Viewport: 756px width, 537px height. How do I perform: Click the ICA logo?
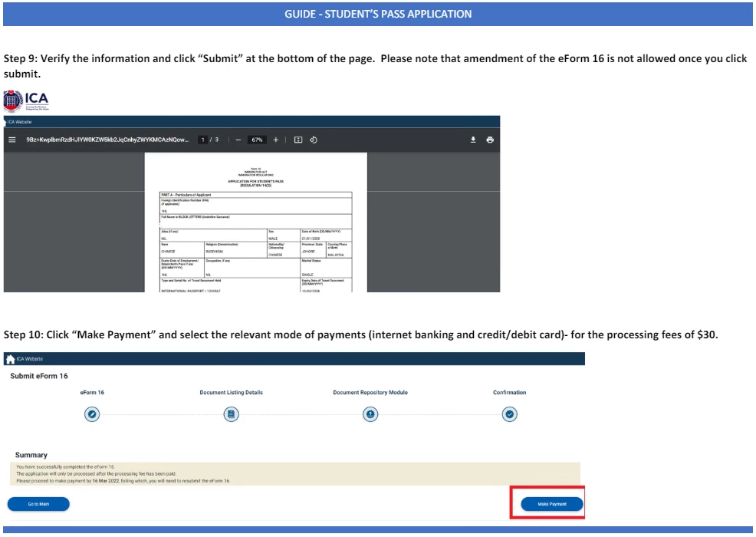[26, 100]
